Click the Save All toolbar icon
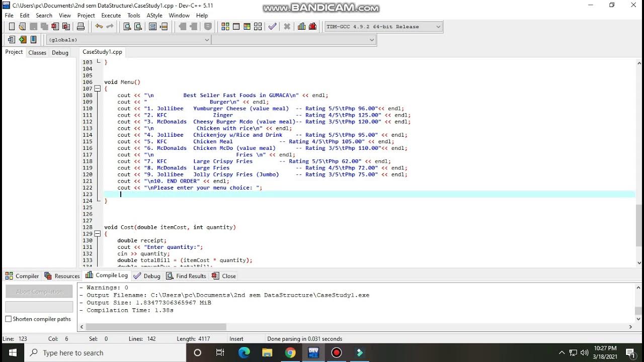 pos(44,27)
